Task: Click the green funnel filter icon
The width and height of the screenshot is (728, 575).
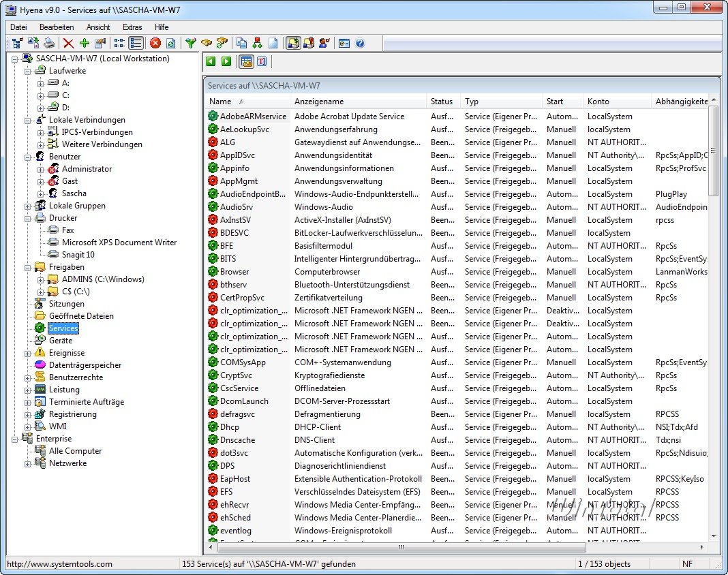Action: click(191, 43)
